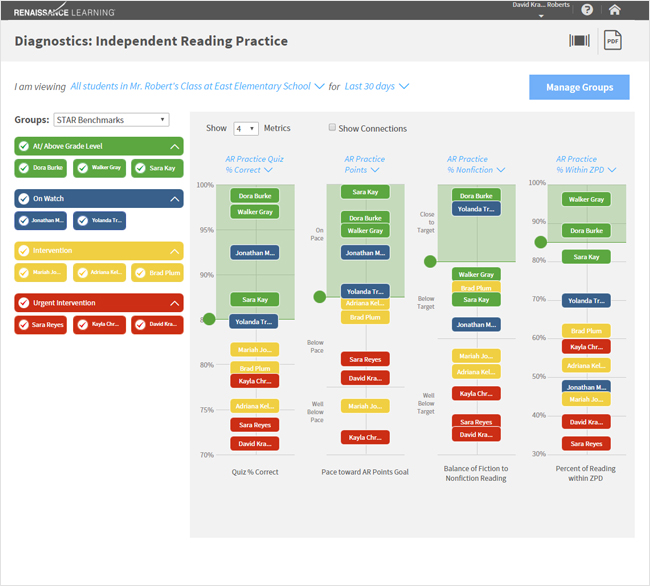Click % Within ZPD green threshold handle
650x586 pixels.
point(541,242)
